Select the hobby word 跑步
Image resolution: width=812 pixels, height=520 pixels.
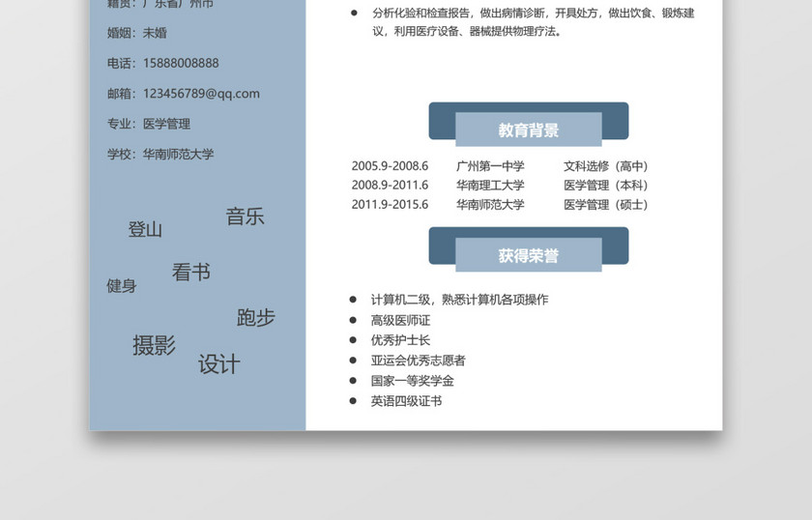[256, 317]
